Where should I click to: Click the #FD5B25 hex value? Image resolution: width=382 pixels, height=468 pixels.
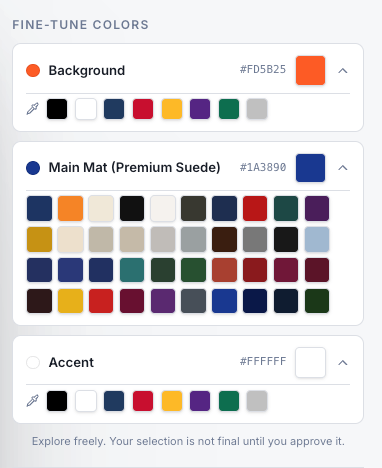pos(263,69)
